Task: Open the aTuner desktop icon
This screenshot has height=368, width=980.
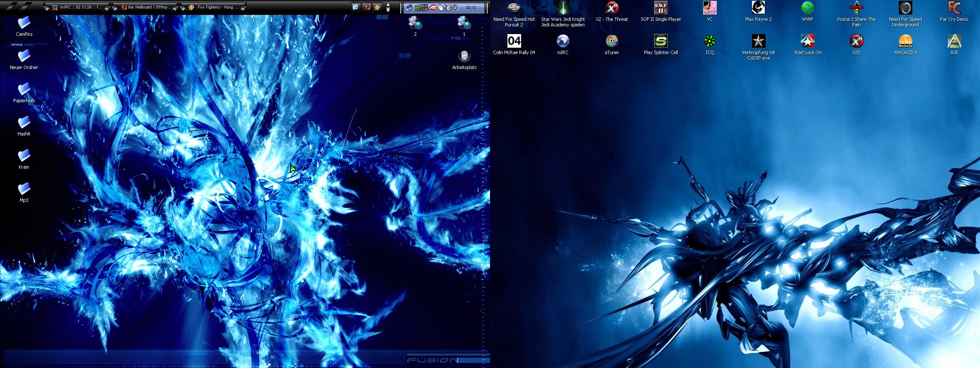Action: 612,41
